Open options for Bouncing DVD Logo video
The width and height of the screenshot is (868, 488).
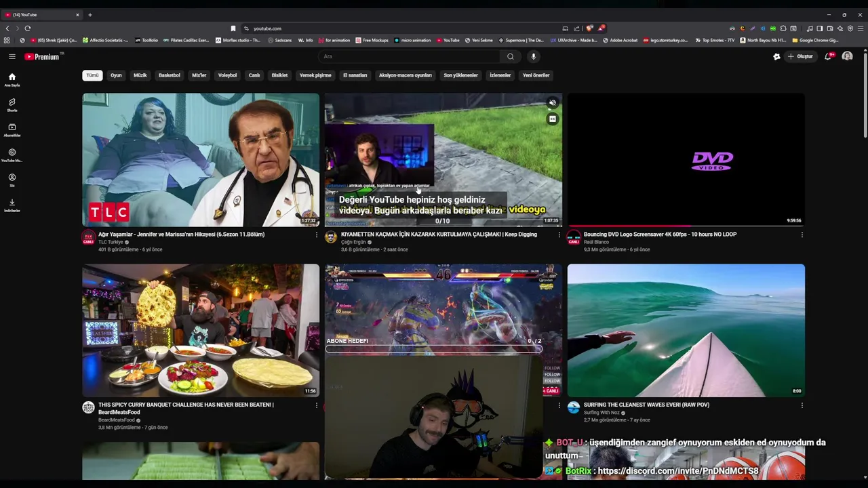point(802,235)
